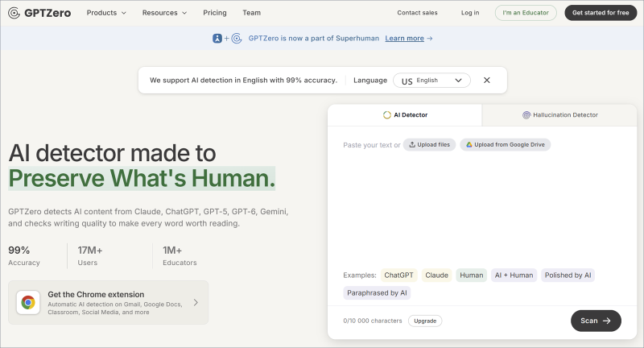
Task: Click the Upgrade button
Action: tap(425, 321)
